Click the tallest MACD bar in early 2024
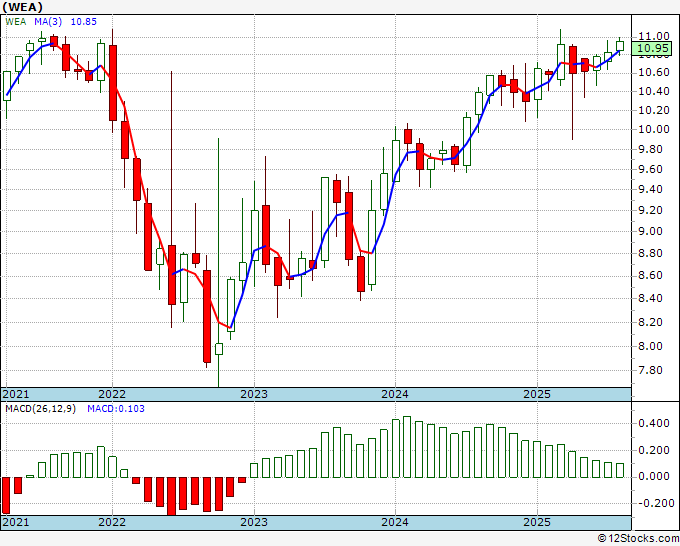 (x=407, y=447)
